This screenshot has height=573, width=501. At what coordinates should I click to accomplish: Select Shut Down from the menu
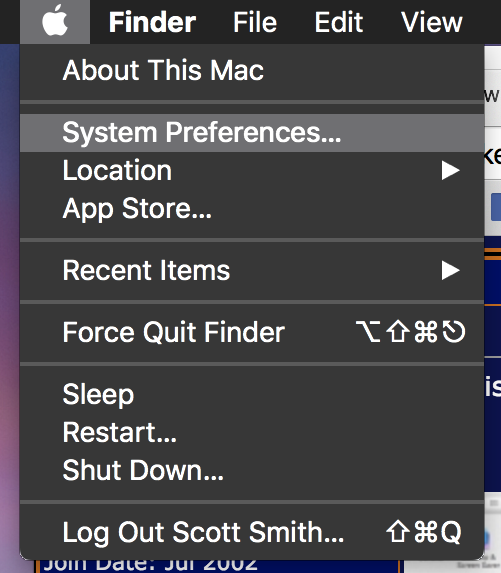(252, 471)
